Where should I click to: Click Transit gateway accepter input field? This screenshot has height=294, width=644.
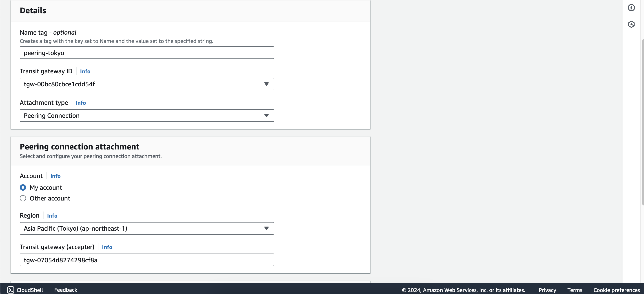tap(147, 260)
